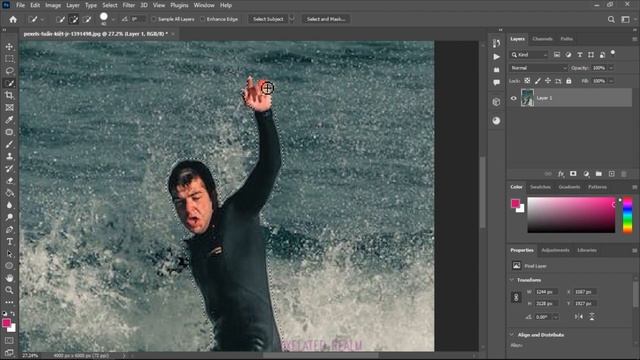Open the History panel icon
Screen dimensions: 640x360
point(496,44)
